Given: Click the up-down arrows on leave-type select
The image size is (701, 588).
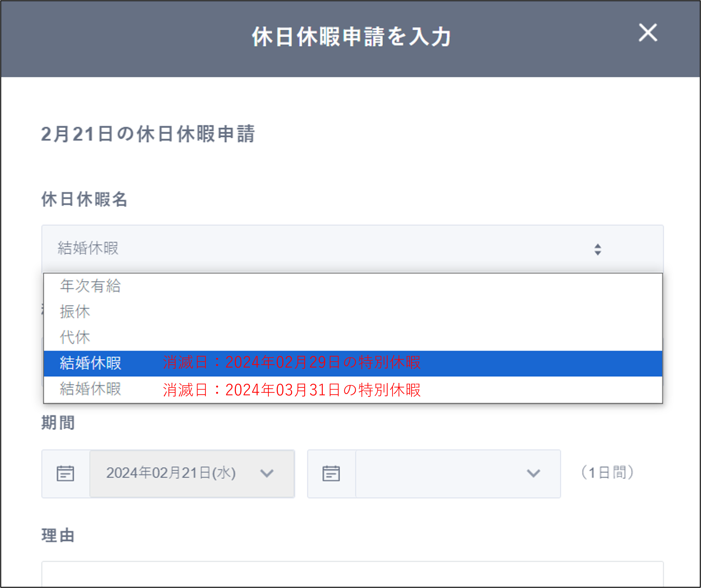Looking at the screenshot, I should pyautogui.click(x=597, y=249).
